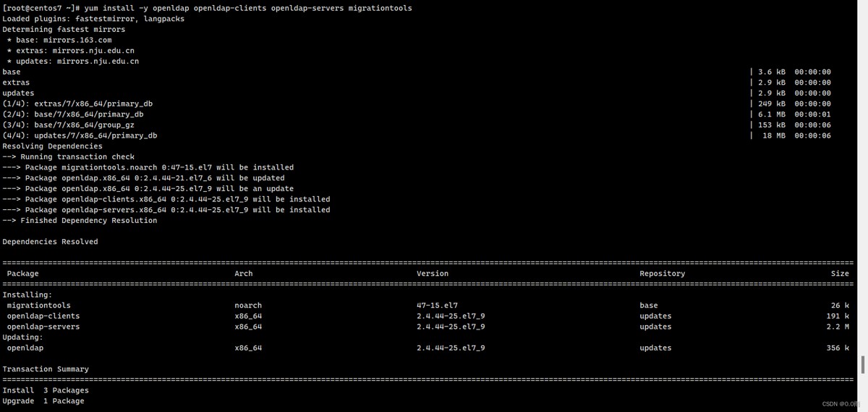Click 'base' repository in migrationtools row
The image size is (868, 412).
[x=649, y=306]
